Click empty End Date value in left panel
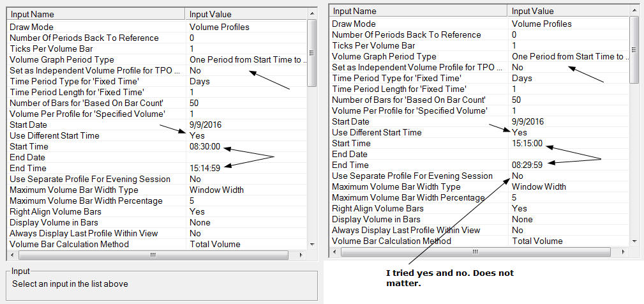644x304 pixels. pos(246,157)
